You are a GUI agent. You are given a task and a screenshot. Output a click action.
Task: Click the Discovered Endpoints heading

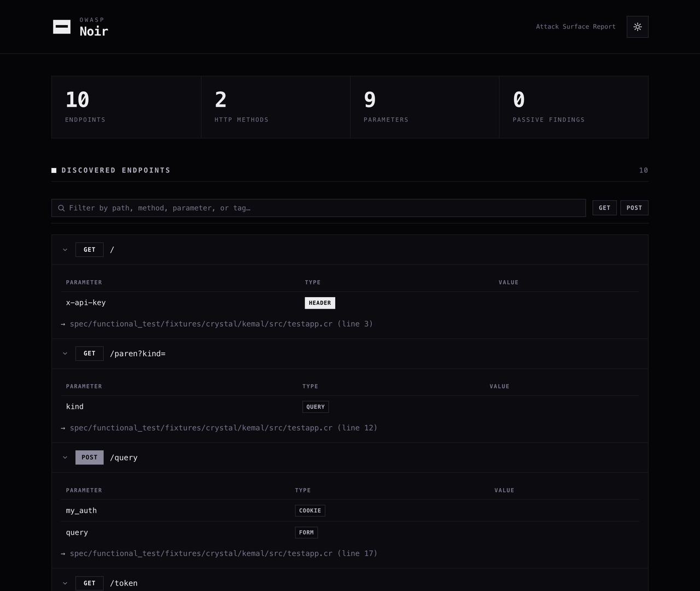pos(116,170)
